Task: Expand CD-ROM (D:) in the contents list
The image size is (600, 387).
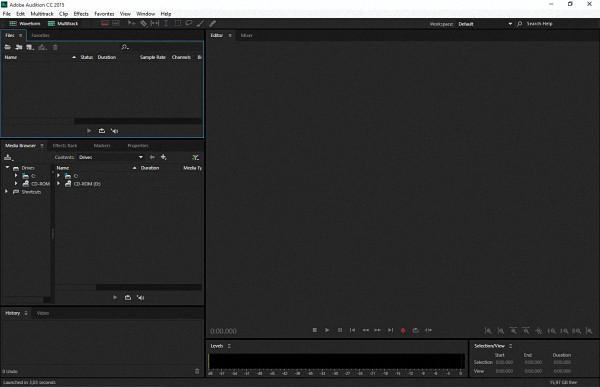Action: 59,183
